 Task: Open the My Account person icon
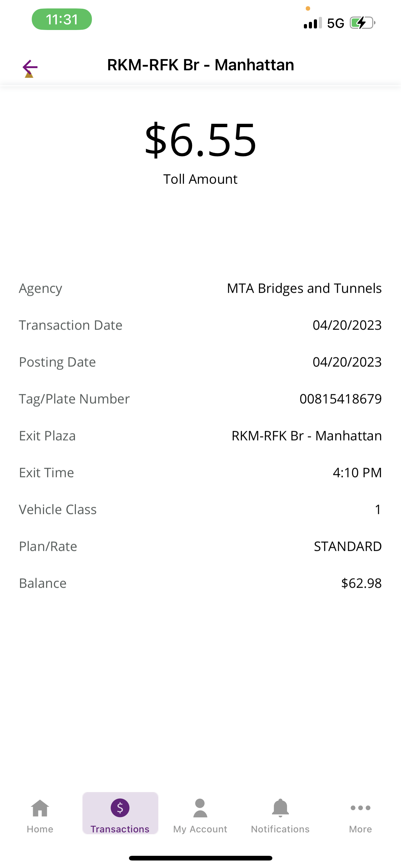(200, 808)
